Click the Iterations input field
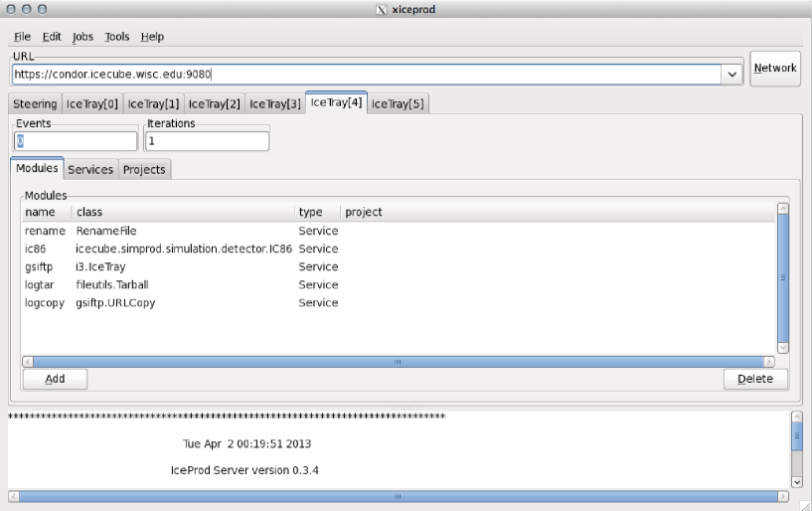 coord(207,141)
